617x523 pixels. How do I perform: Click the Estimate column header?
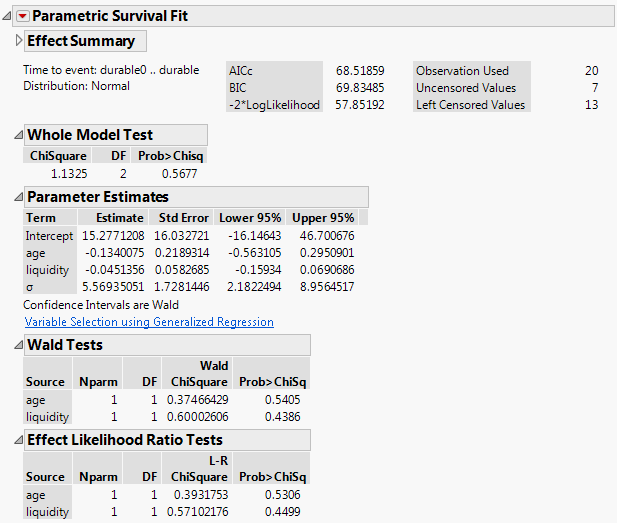[119, 217]
